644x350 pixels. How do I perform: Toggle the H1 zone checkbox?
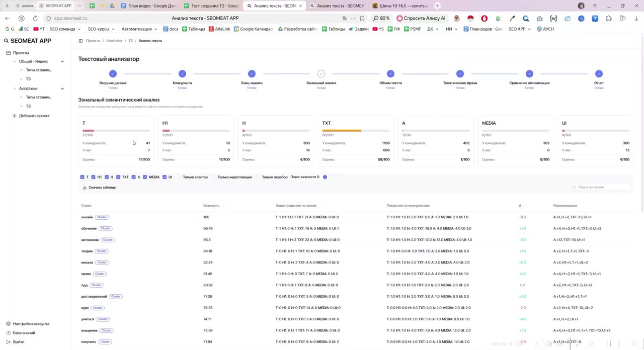(93, 177)
